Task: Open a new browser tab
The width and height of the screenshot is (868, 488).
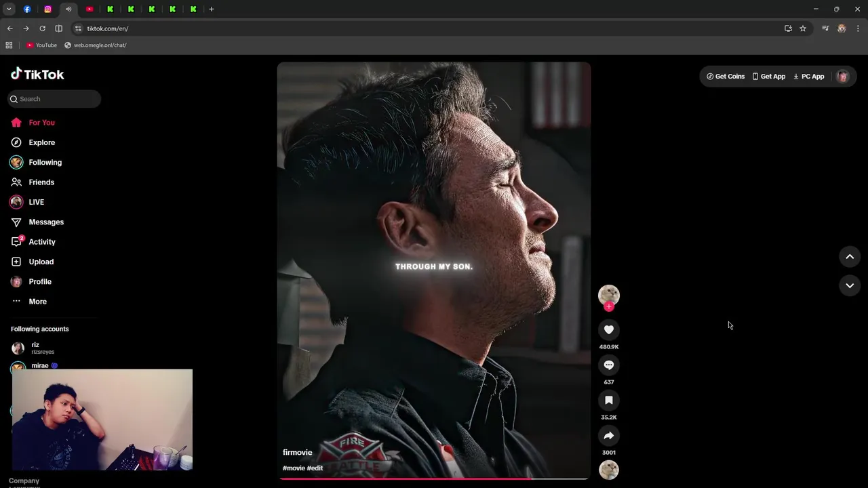Action: click(212, 9)
